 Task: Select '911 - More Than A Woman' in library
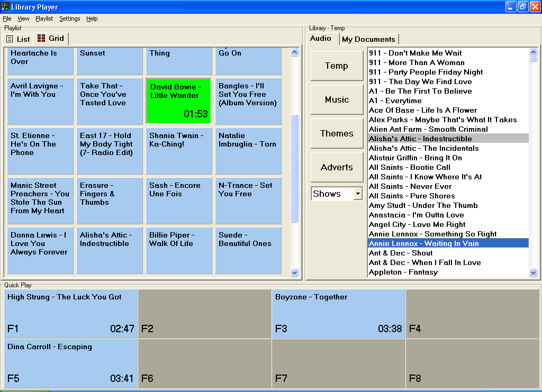448,62
